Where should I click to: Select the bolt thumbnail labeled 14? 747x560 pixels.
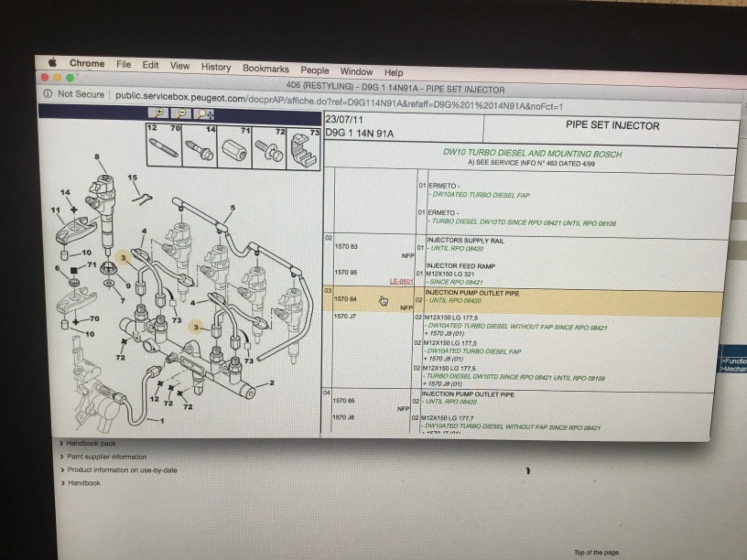pyautogui.click(x=199, y=146)
